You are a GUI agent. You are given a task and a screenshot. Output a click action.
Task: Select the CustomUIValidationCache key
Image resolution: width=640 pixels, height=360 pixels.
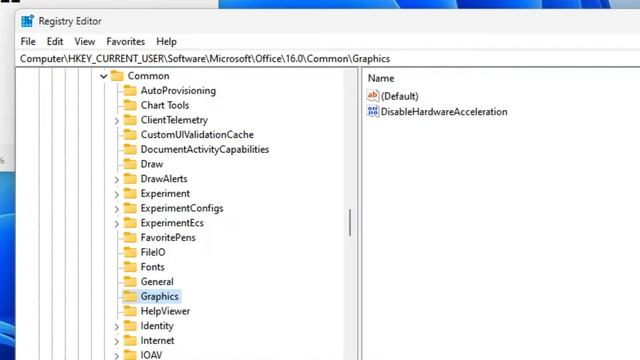click(x=197, y=135)
